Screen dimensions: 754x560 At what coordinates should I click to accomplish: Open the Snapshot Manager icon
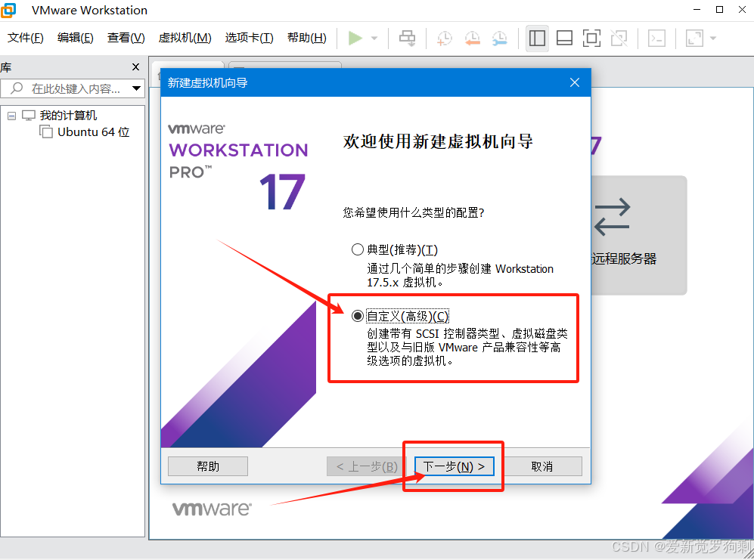click(500, 39)
